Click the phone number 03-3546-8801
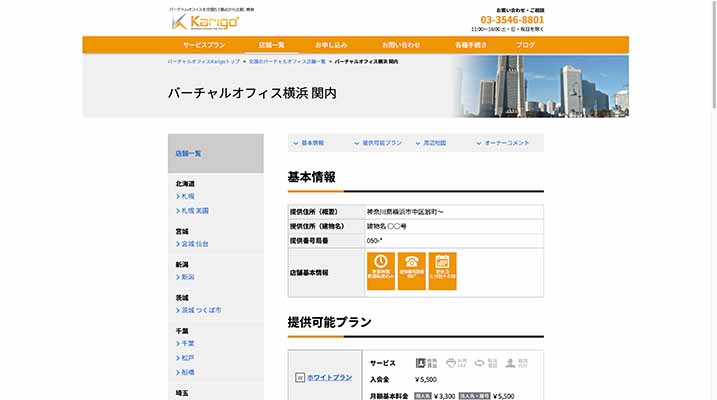The image size is (717, 400). coord(512,20)
